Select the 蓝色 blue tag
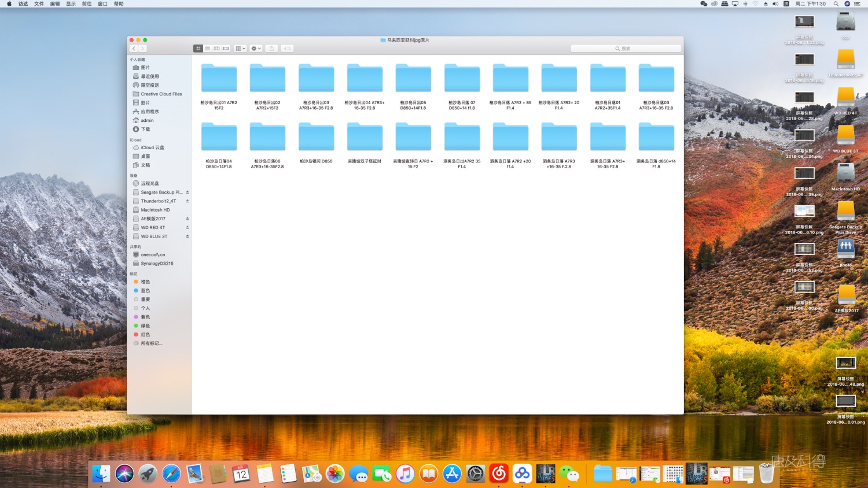 (145, 290)
